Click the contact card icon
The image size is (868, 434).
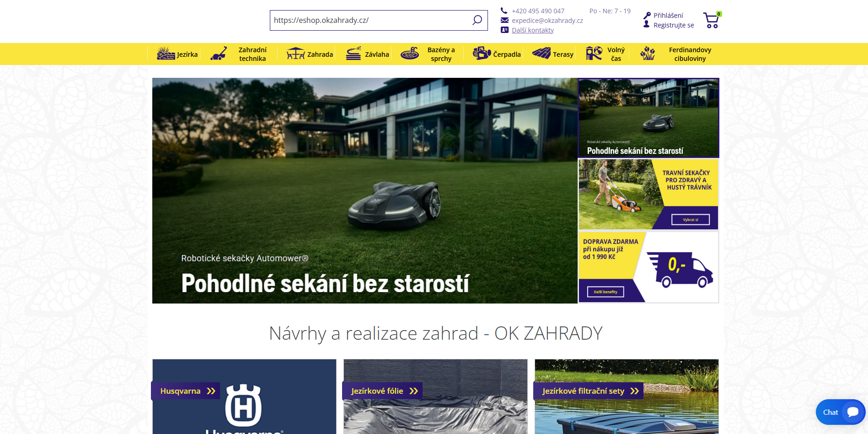coord(504,30)
